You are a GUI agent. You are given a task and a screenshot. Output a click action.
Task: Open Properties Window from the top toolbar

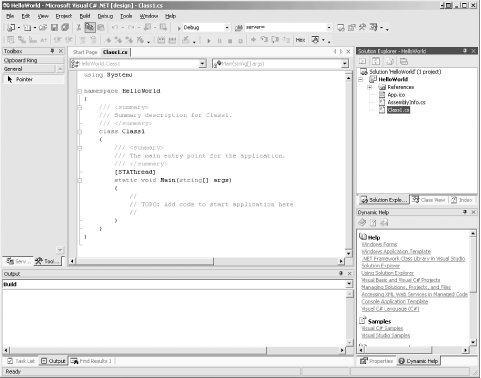click(x=352, y=27)
